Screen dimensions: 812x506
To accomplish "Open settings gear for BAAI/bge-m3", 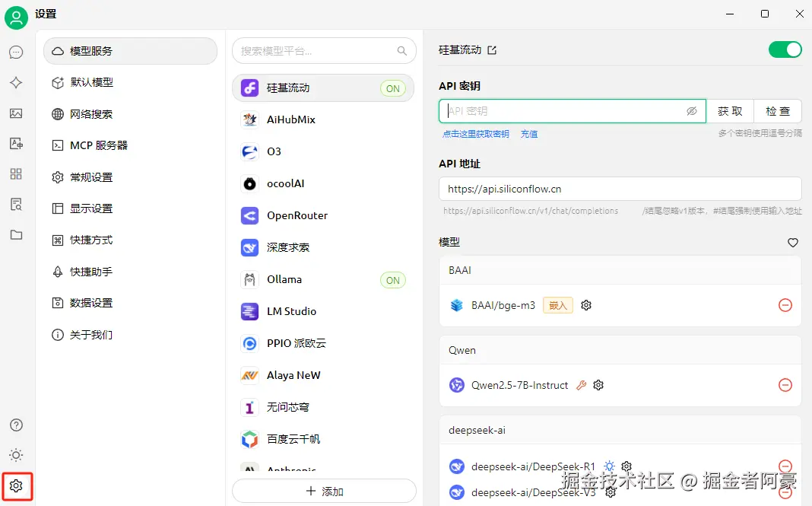I will 586,305.
